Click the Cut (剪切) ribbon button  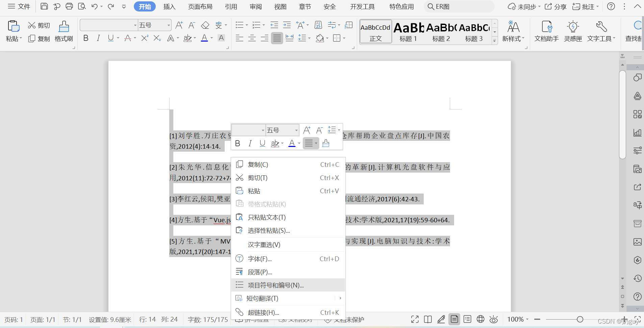pyautogui.click(x=39, y=25)
